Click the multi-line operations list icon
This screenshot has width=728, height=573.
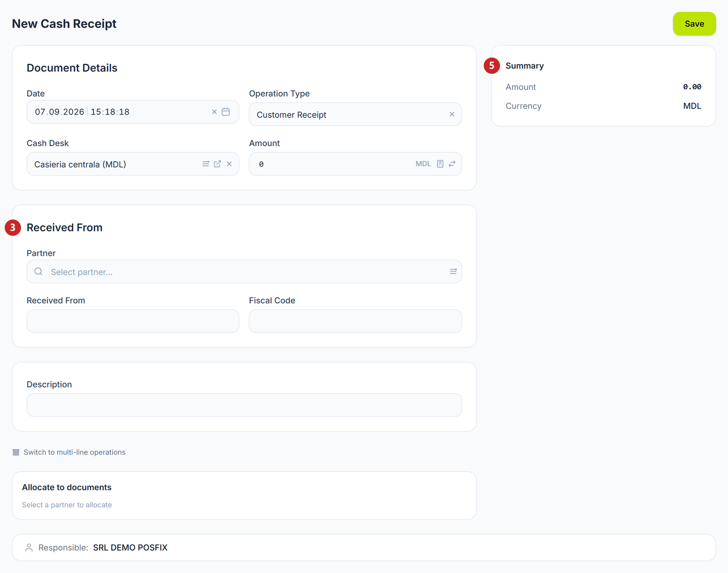click(x=16, y=452)
